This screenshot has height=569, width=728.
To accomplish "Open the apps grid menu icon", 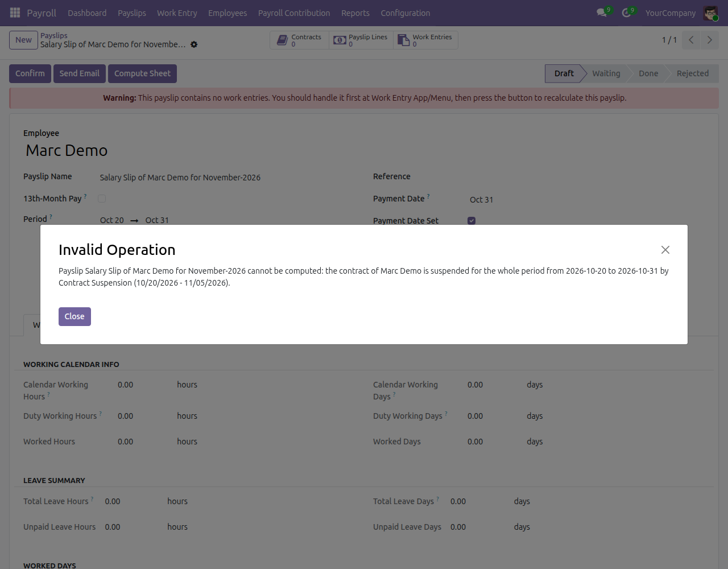I will (15, 13).
